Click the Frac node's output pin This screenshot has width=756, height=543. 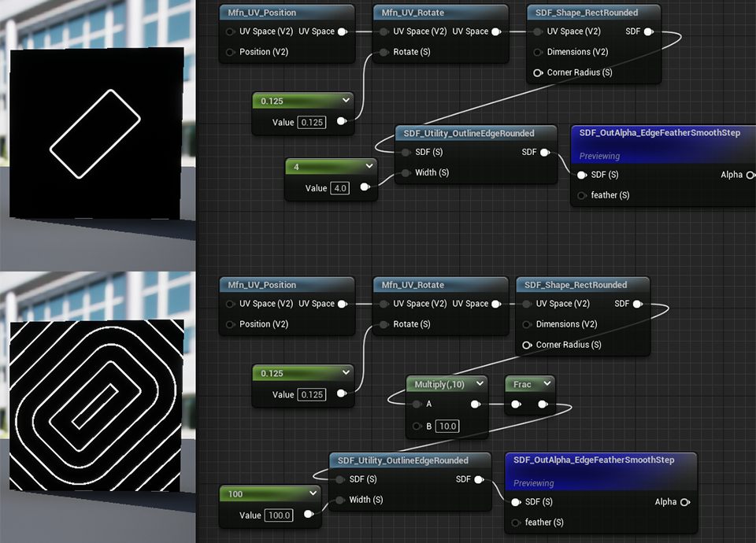tap(543, 404)
